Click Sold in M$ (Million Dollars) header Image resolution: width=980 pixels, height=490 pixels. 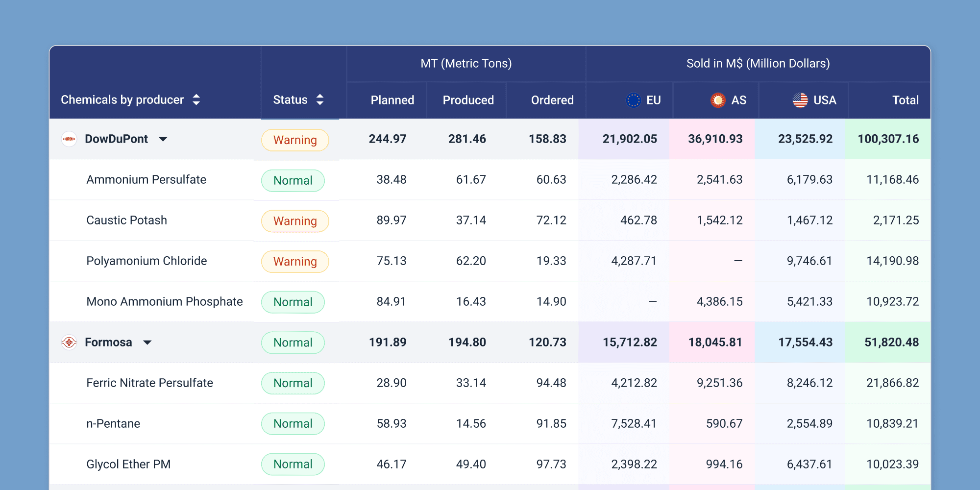(x=758, y=63)
